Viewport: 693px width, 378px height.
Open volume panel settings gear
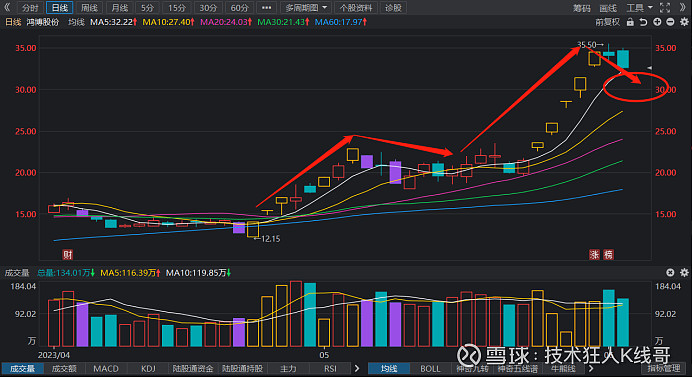tap(684, 273)
